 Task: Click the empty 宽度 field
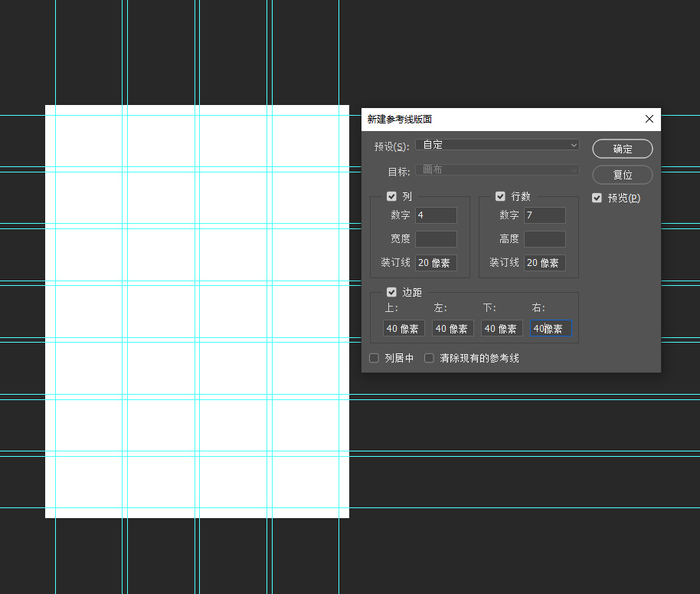coord(436,239)
